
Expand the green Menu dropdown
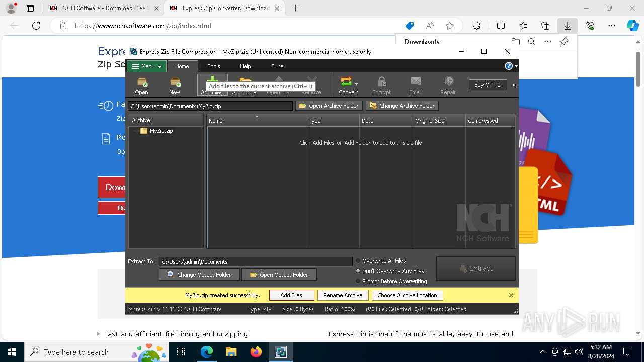click(x=146, y=66)
